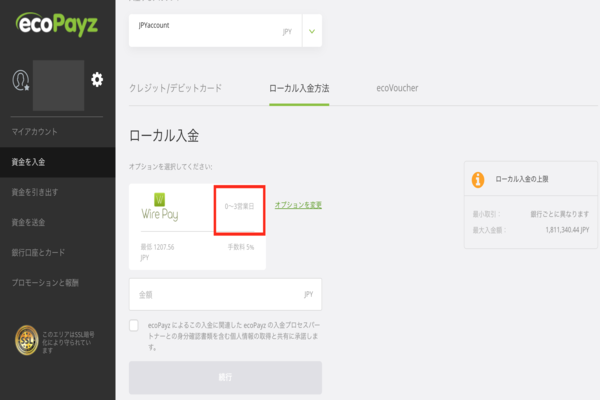
Task: Switch to ecoVoucher tab
Action: [x=397, y=88]
